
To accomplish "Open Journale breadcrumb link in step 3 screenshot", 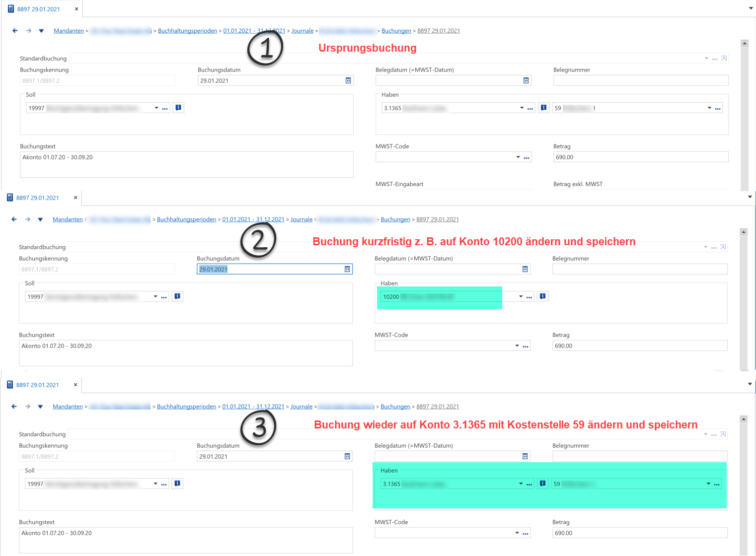I will point(302,407).
